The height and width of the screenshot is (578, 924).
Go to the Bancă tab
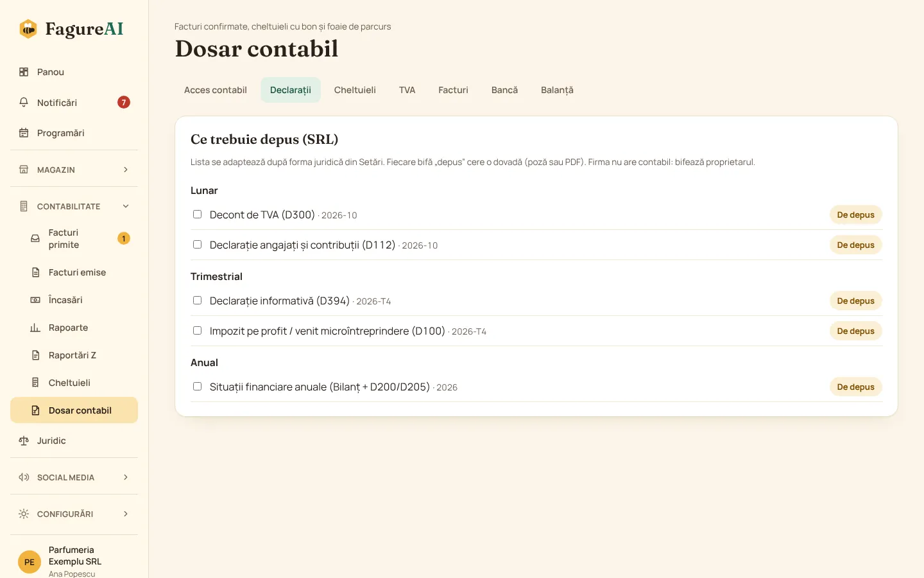(x=504, y=90)
